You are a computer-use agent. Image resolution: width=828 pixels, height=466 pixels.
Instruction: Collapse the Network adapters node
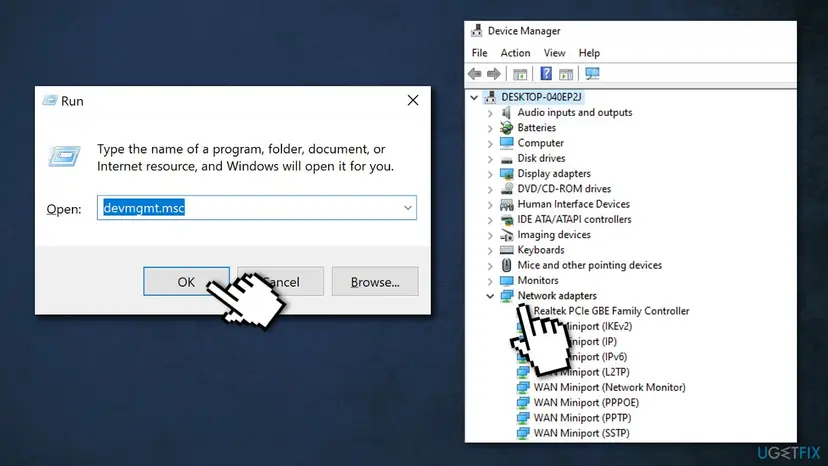pyautogui.click(x=490, y=296)
